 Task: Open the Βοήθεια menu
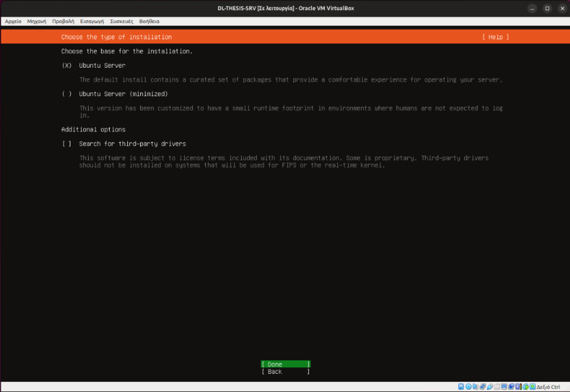(x=149, y=21)
